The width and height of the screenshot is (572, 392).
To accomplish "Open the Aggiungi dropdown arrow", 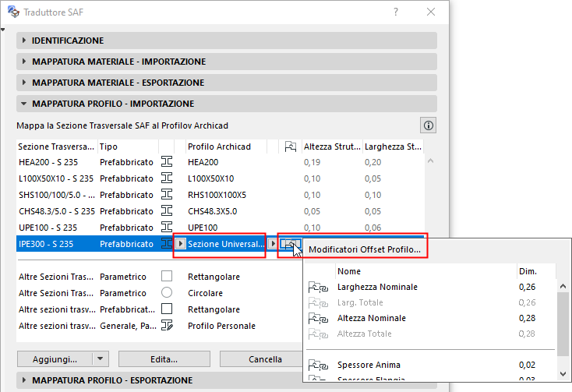I will coord(101,359).
